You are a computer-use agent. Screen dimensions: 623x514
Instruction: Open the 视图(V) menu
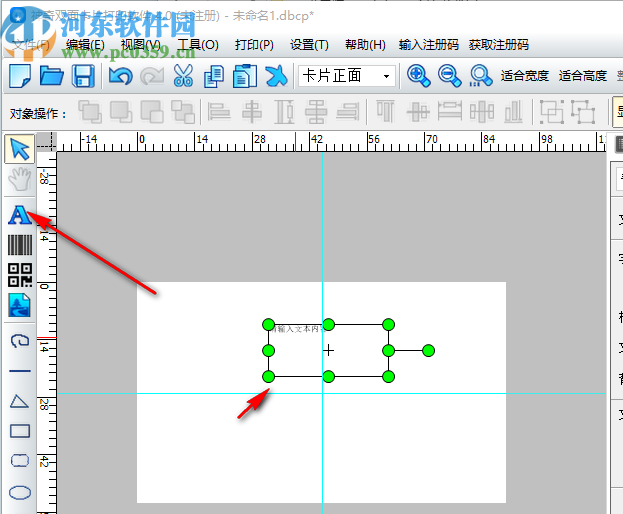click(141, 44)
